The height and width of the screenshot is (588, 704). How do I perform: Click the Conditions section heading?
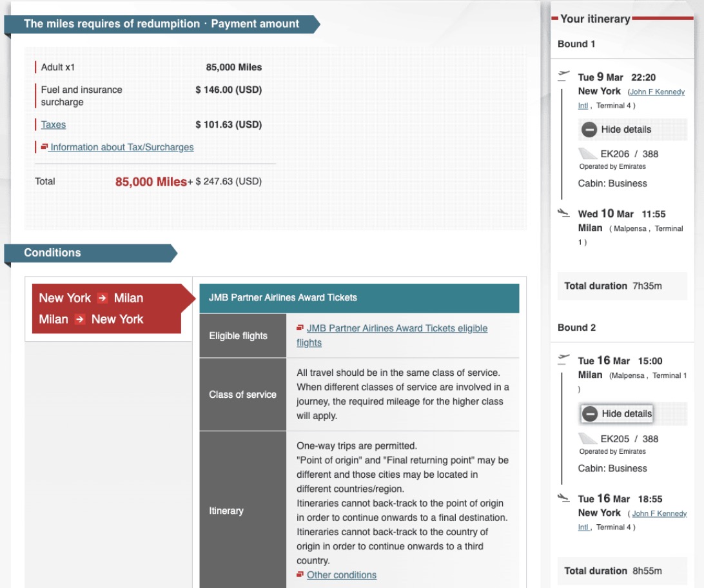[x=52, y=253]
